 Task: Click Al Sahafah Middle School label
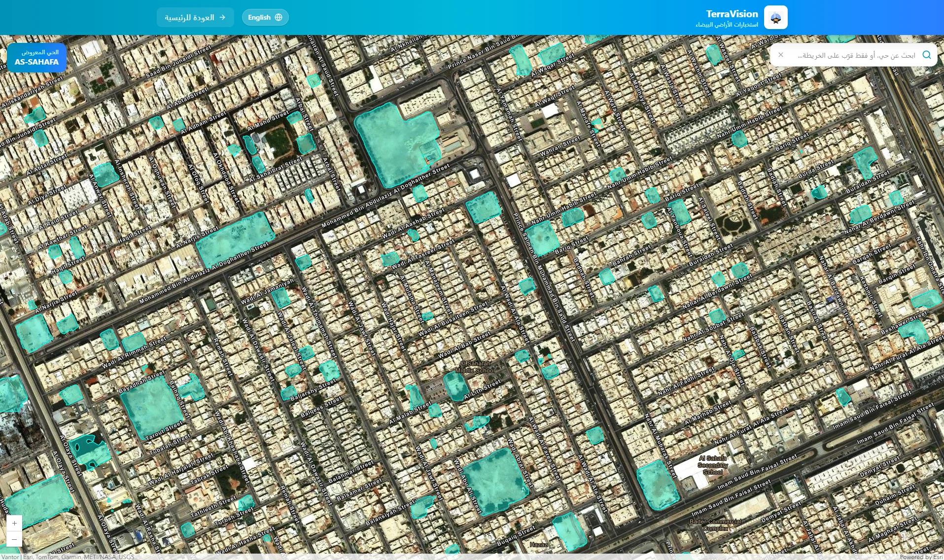pos(475,367)
